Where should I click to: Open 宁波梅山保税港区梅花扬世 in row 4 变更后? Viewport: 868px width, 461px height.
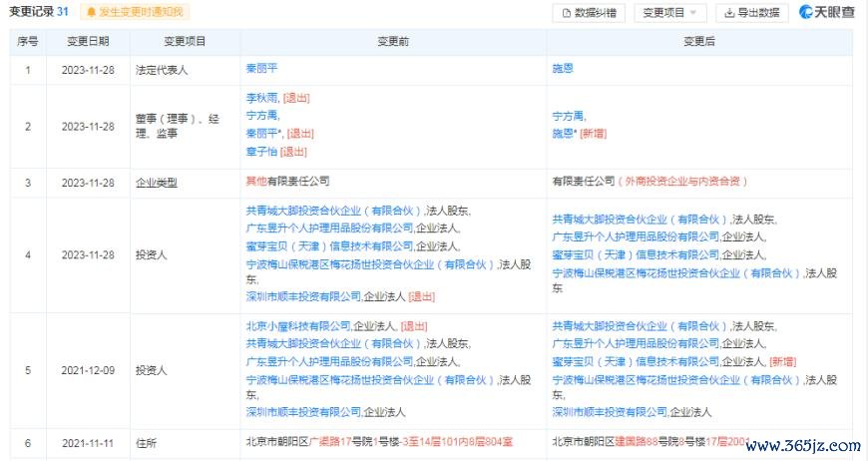676,273
